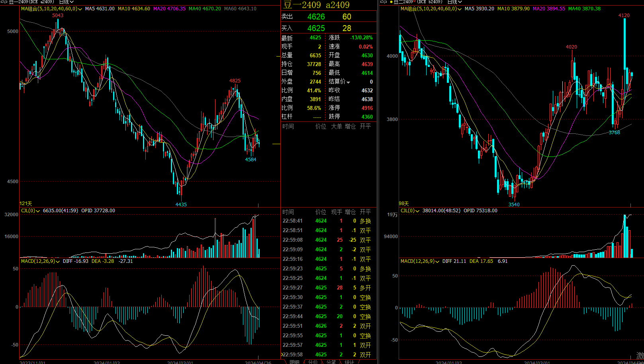Expand MACD(12,26,9) settings on right chart

(437, 262)
